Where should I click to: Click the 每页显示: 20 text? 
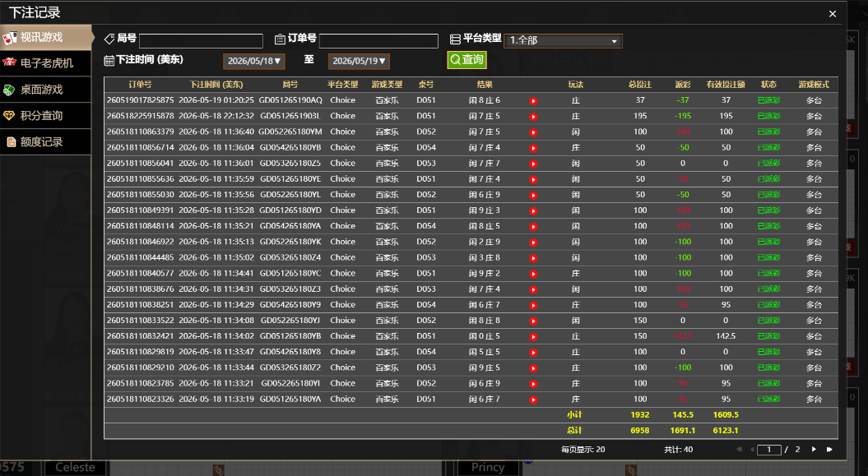[x=583, y=450]
